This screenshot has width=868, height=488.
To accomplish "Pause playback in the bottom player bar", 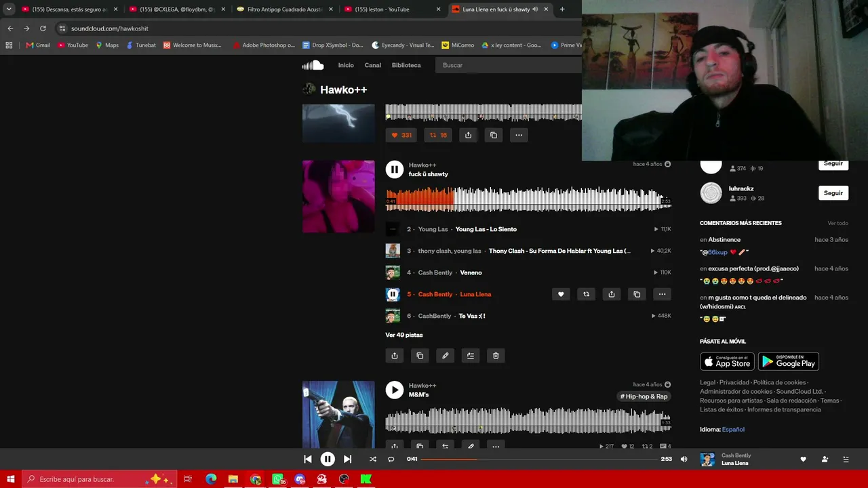I will pos(327,459).
